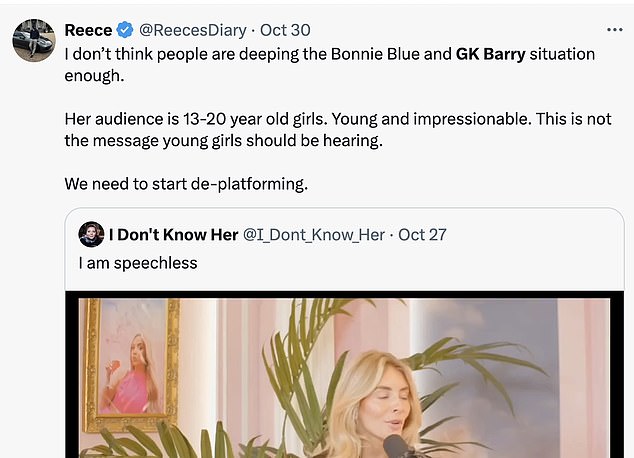Open the Oct 27 quoted tweet timestamp
The height and width of the screenshot is (458, 634).
(x=422, y=235)
